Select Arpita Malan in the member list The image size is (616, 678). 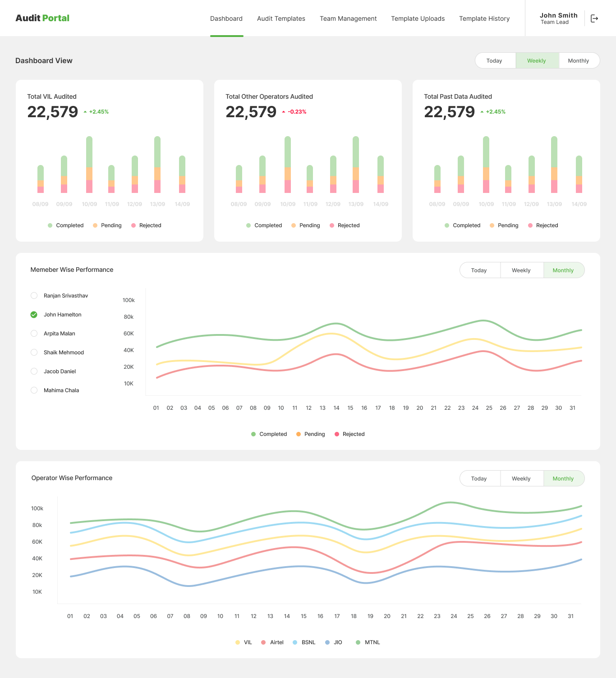[x=34, y=334]
